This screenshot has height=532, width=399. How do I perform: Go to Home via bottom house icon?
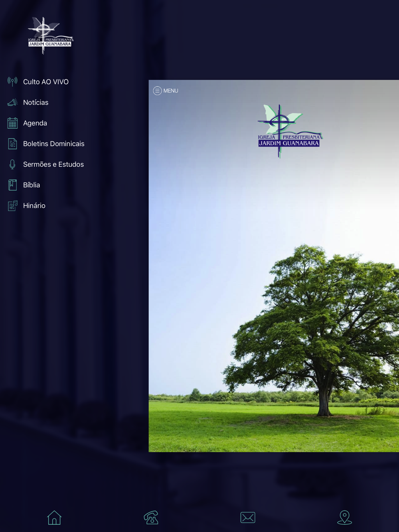tap(54, 517)
